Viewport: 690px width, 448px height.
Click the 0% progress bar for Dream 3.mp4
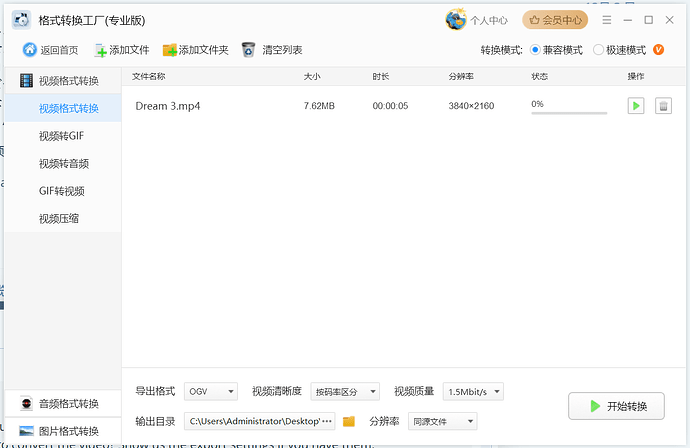coord(569,113)
